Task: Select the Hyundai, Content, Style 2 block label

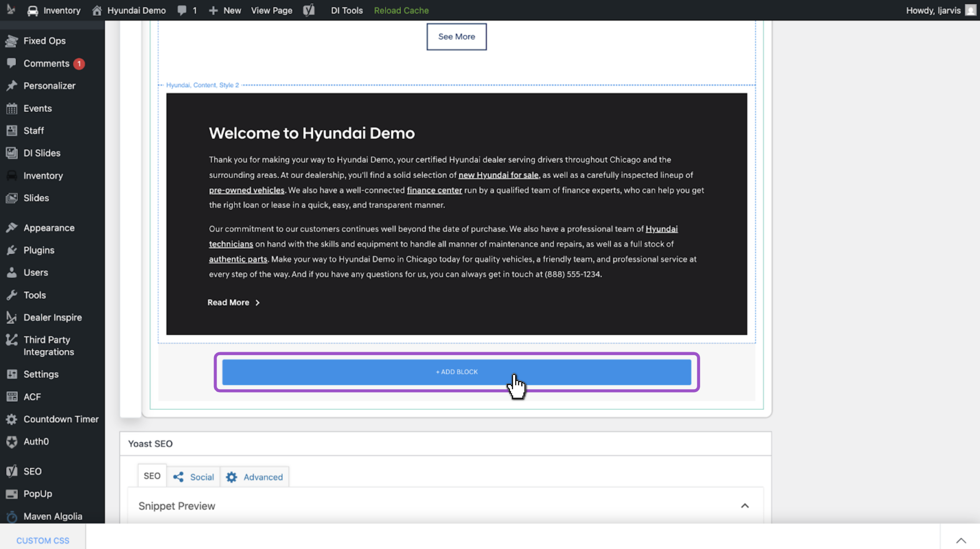Action: click(x=203, y=85)
